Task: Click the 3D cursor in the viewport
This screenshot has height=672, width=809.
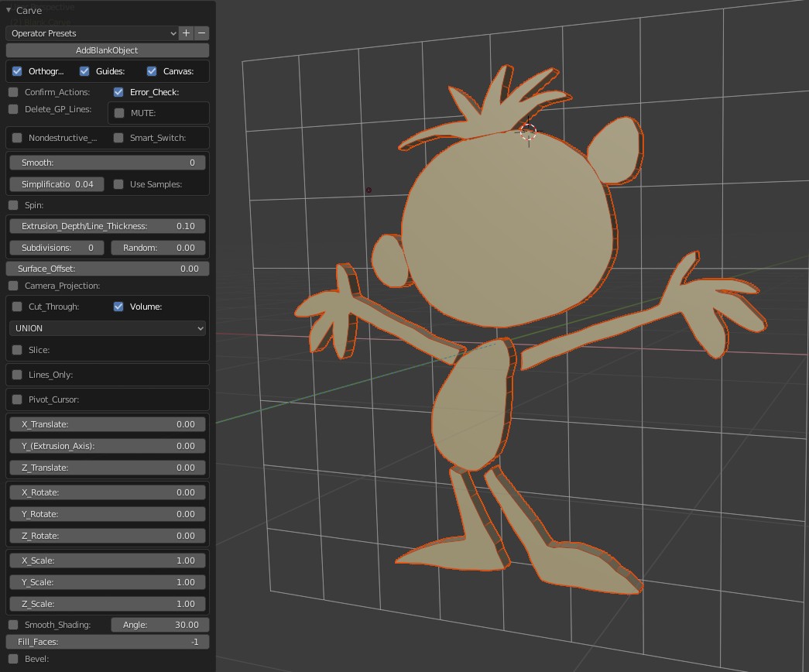Action: tap(528, 133)
